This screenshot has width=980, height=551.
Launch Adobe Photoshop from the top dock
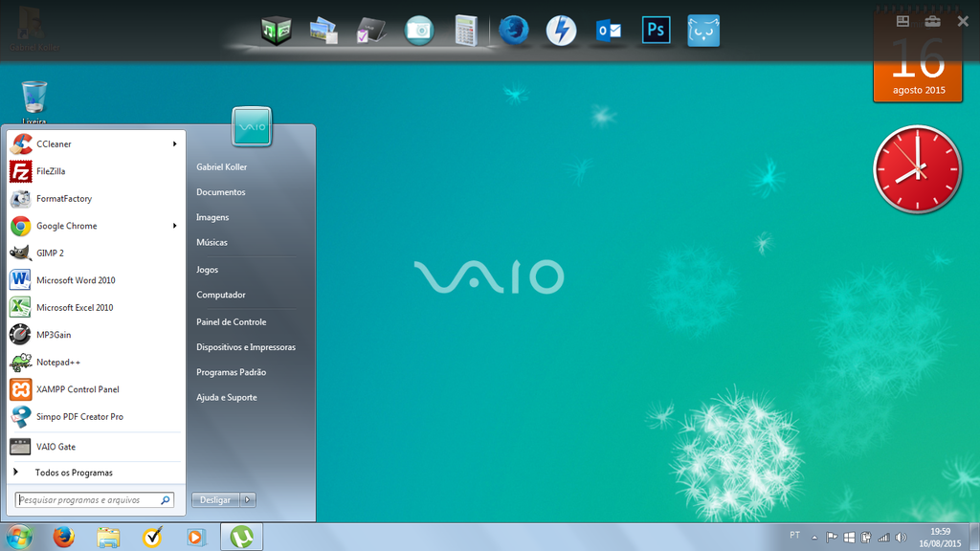pyautogui.click(x=656, y=30)
